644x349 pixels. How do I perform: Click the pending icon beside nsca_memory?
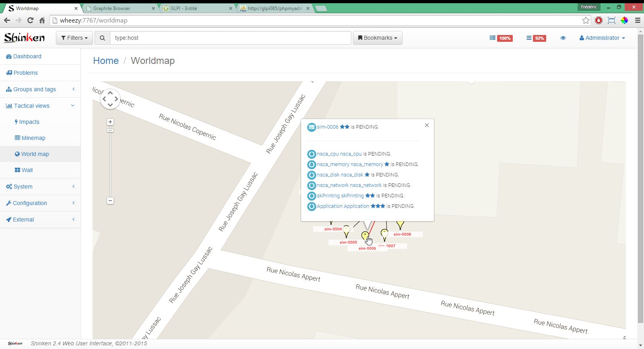point(312,164)
